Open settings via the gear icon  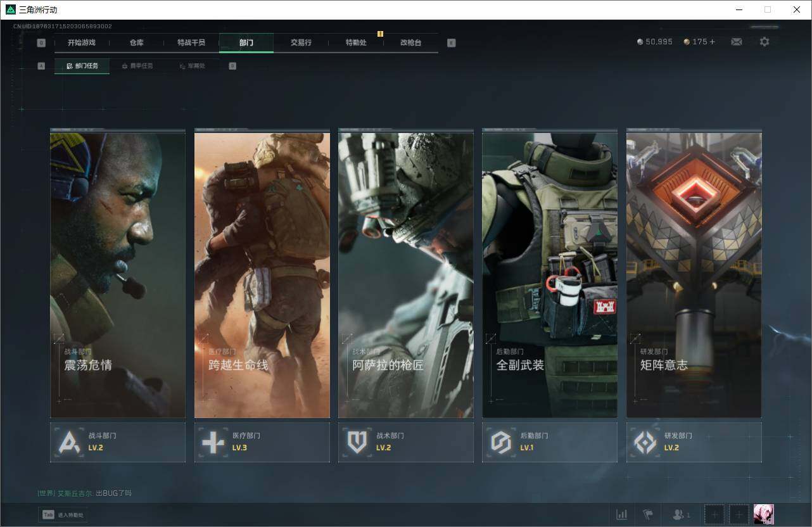(x=764, y=42)
